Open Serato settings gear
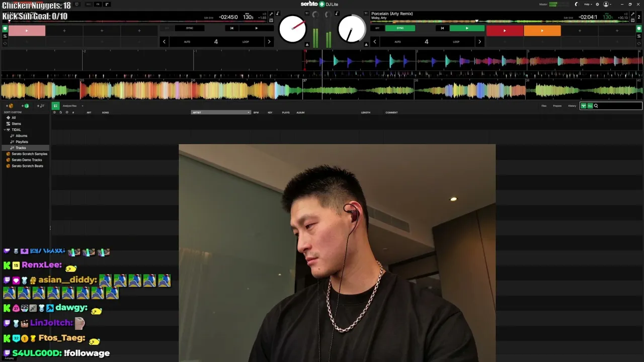This screenshot has height=362, width=644. coord(597,5)
